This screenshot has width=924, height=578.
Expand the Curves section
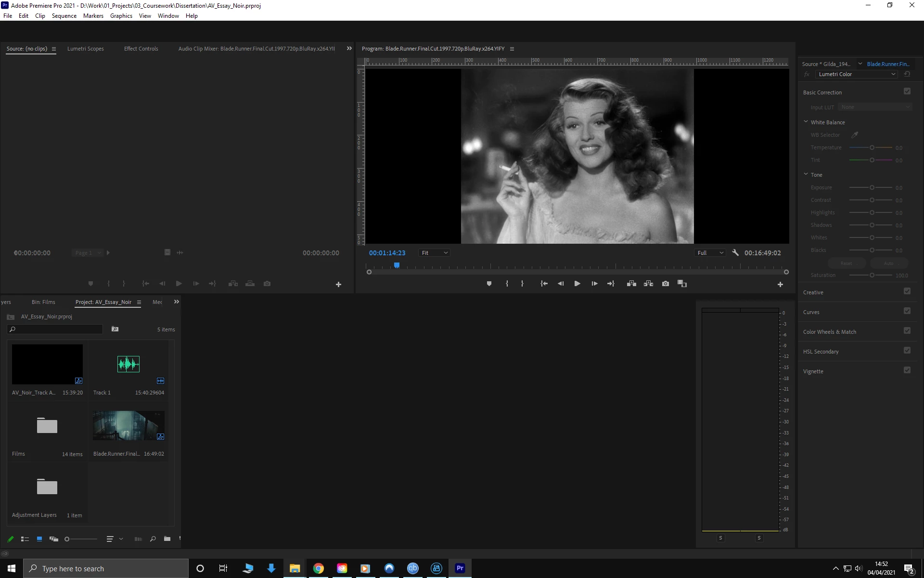pos(811,312)
